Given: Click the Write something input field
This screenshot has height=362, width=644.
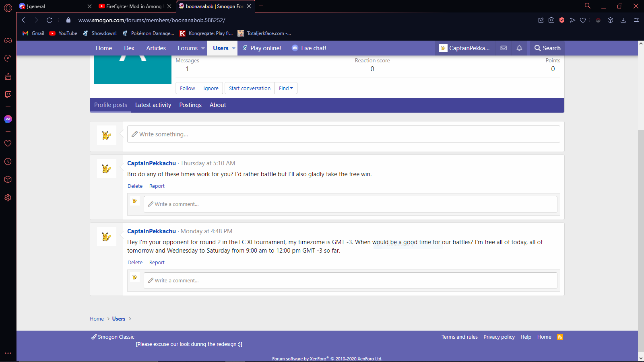Looking at the screenshot, I should pos(343,134).
